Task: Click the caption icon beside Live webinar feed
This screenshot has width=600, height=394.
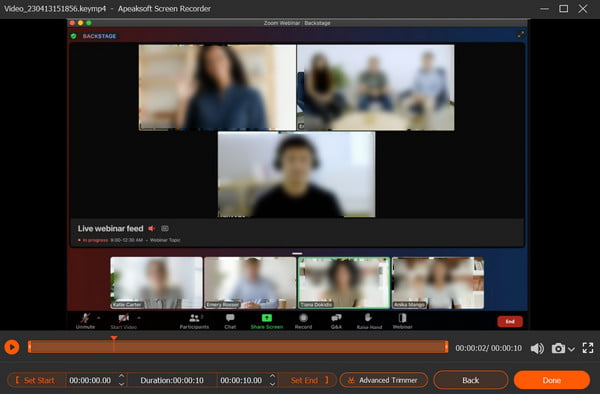Action: pyautogui.click(x=165, y=228)
